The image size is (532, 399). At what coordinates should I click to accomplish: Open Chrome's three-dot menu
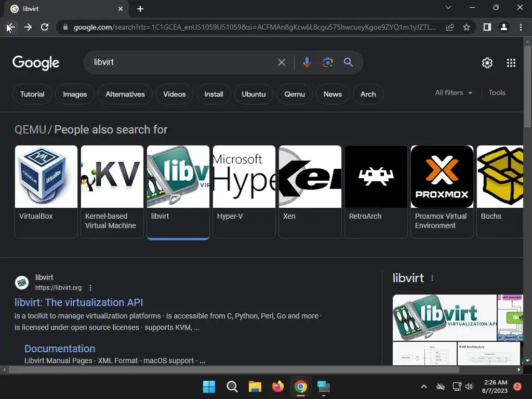click(x=521, y=27)
